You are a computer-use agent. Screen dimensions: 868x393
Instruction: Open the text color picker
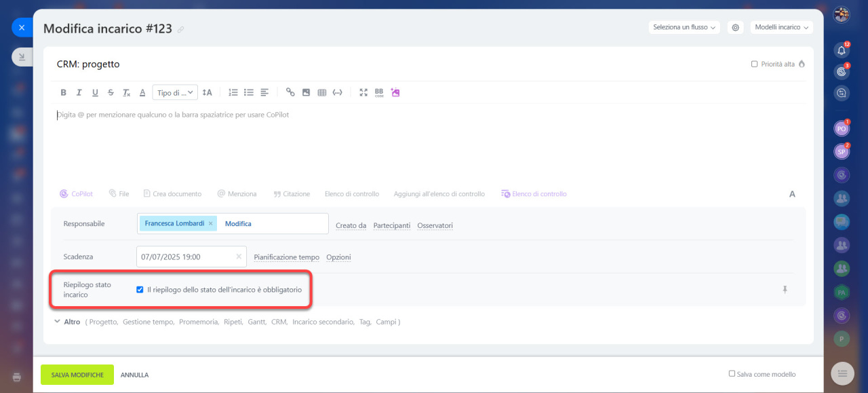142,92
